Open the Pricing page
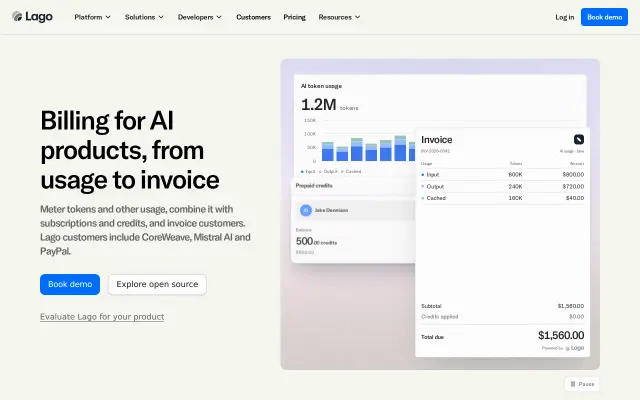640x400 pixels. click(294, 17)
